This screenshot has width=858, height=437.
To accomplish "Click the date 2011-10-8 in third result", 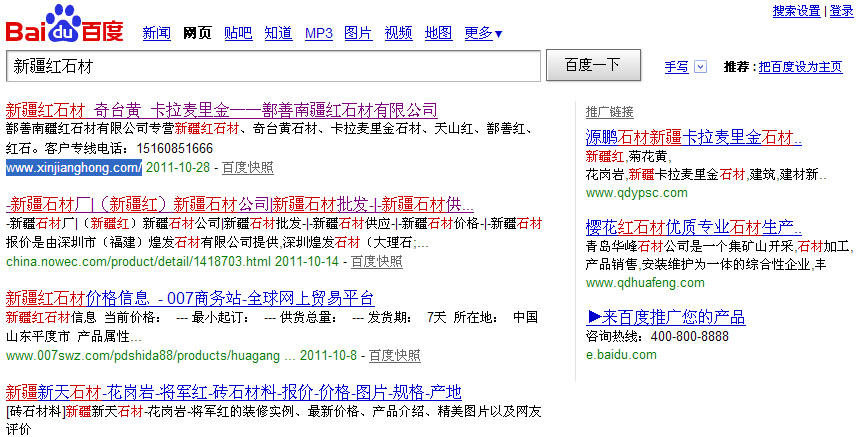I will point(328,356).
